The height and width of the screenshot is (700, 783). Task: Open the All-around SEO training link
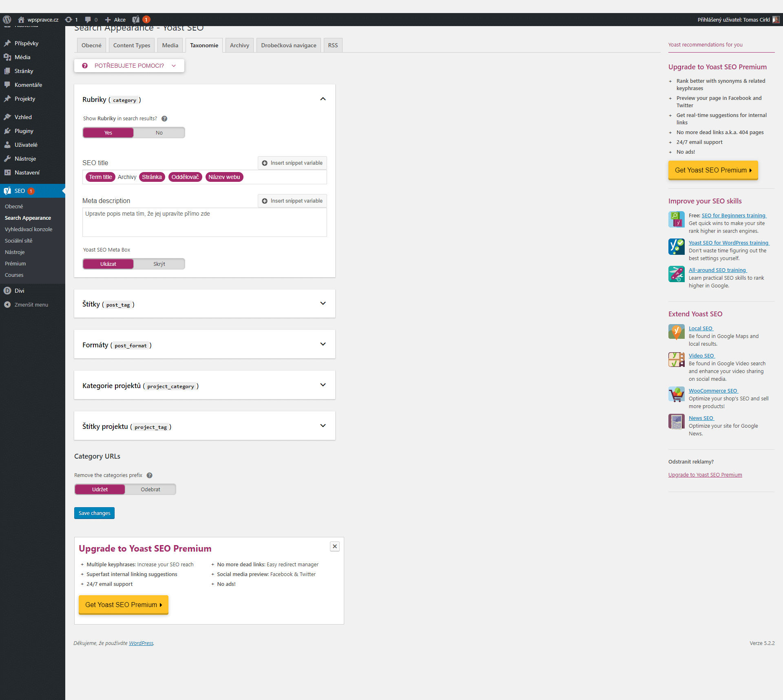[x=718, y=270]
